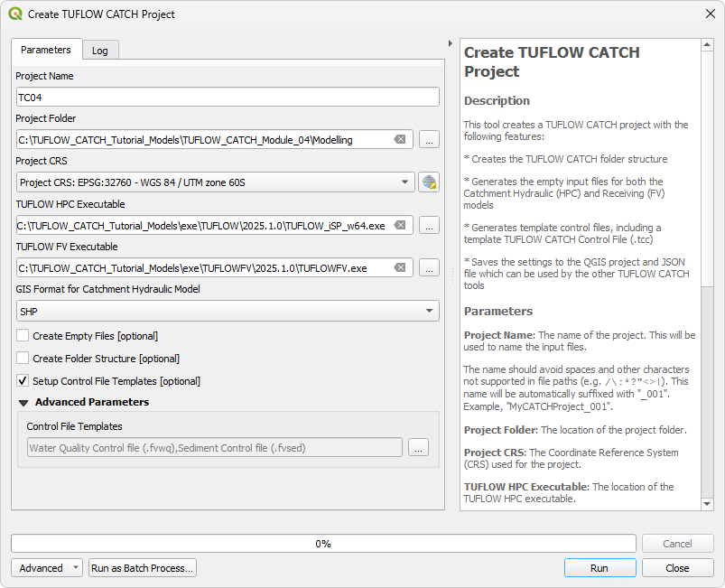This screenshot has width=725, height=588.
Task: Browse for the Project Folder location
Action: (x=429, y=139)
